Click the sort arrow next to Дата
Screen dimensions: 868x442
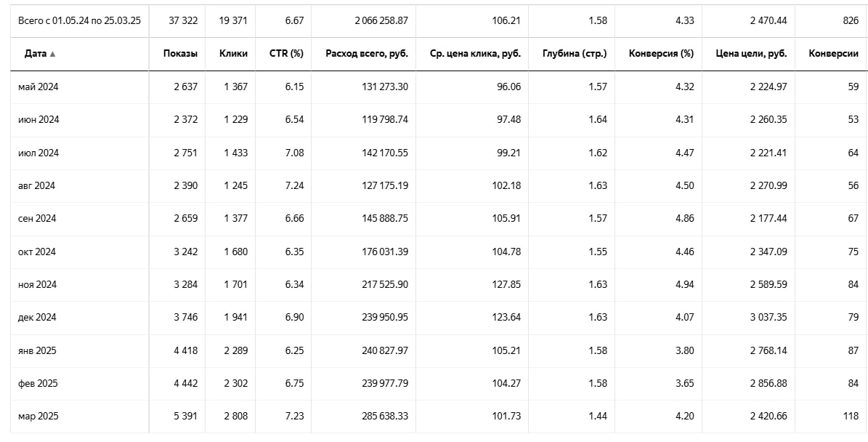[52, 55]
